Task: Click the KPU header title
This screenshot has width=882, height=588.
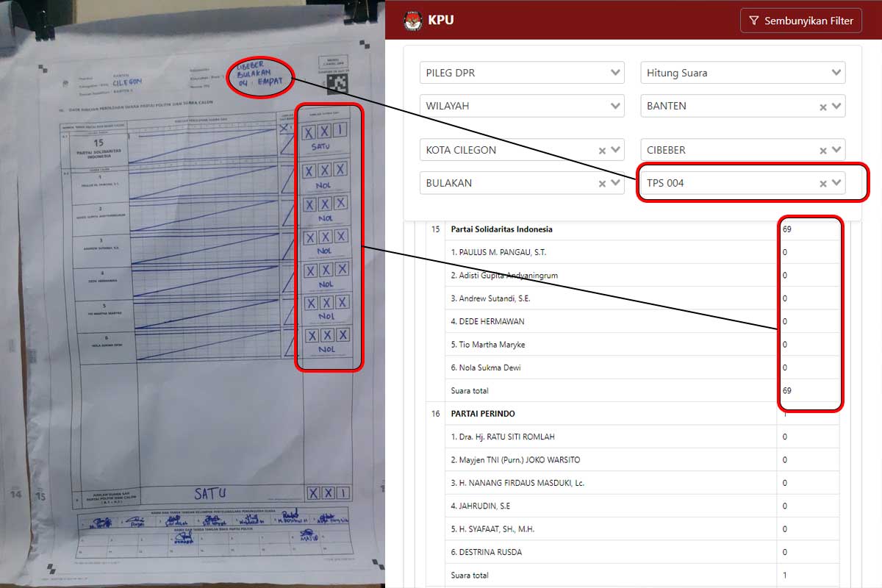Action: pos(441,21)
